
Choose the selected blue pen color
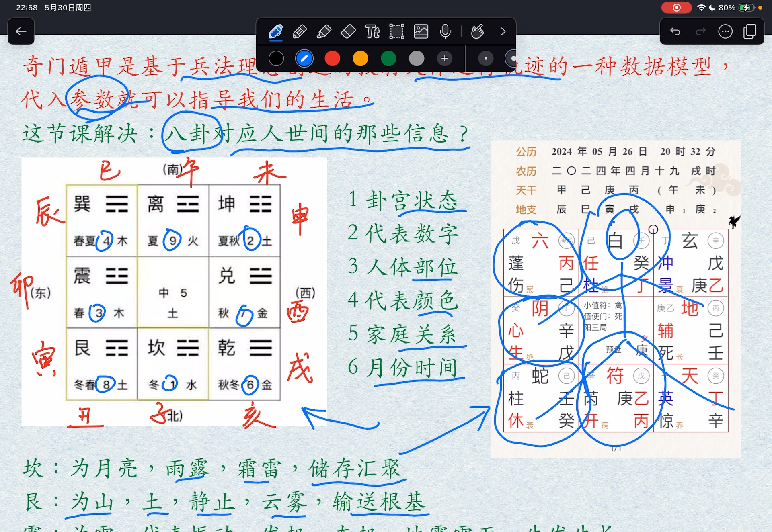coord(304,59)
